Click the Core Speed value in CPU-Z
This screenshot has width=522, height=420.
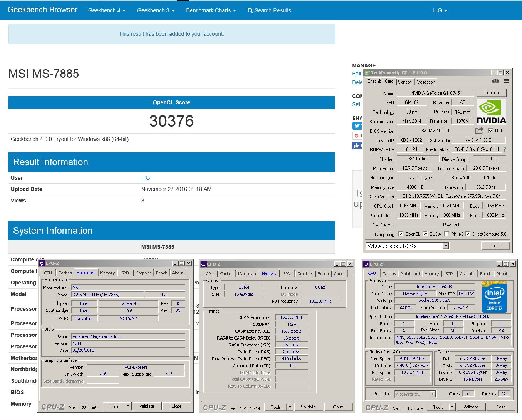click(412, 358)
